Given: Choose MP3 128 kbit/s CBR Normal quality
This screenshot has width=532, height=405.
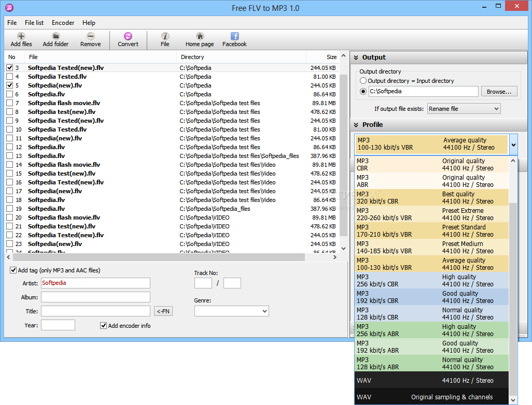Looking at the screenshot, I should (431, 313).
